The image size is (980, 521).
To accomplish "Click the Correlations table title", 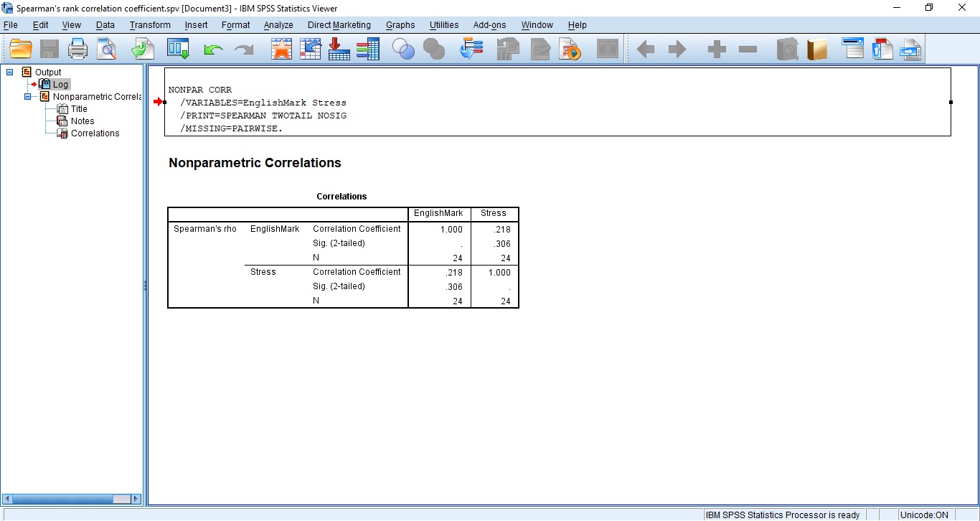I will [341, 197].
